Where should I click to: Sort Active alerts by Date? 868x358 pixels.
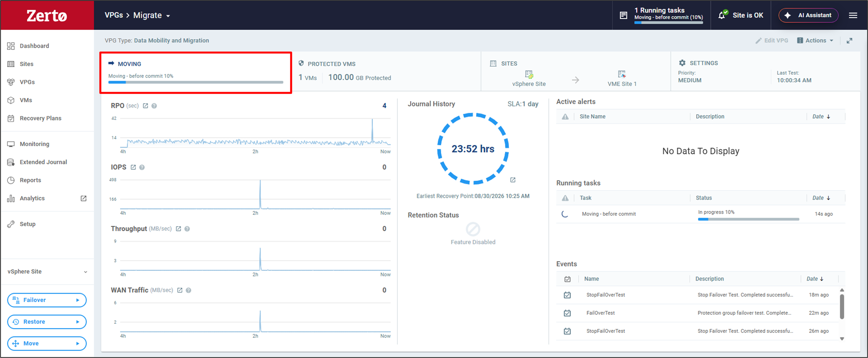(x=821, y=117)
